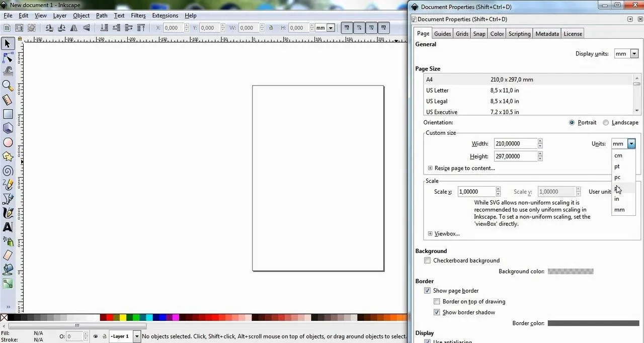Uncheck Show border shadow
Screen dimensions: 644x343
(x=437, y=312)
